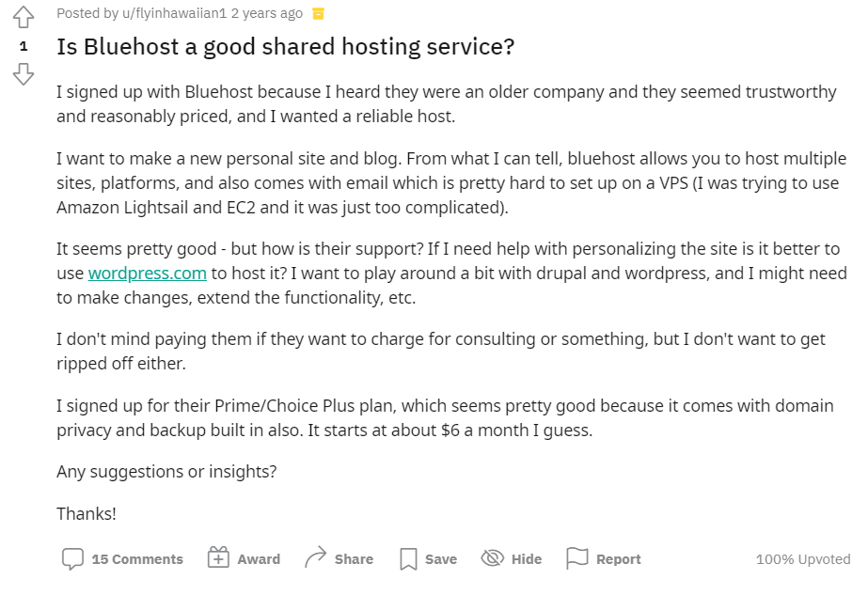
Task: Click the speech bubble comments icon
Action: click(72, 558)
